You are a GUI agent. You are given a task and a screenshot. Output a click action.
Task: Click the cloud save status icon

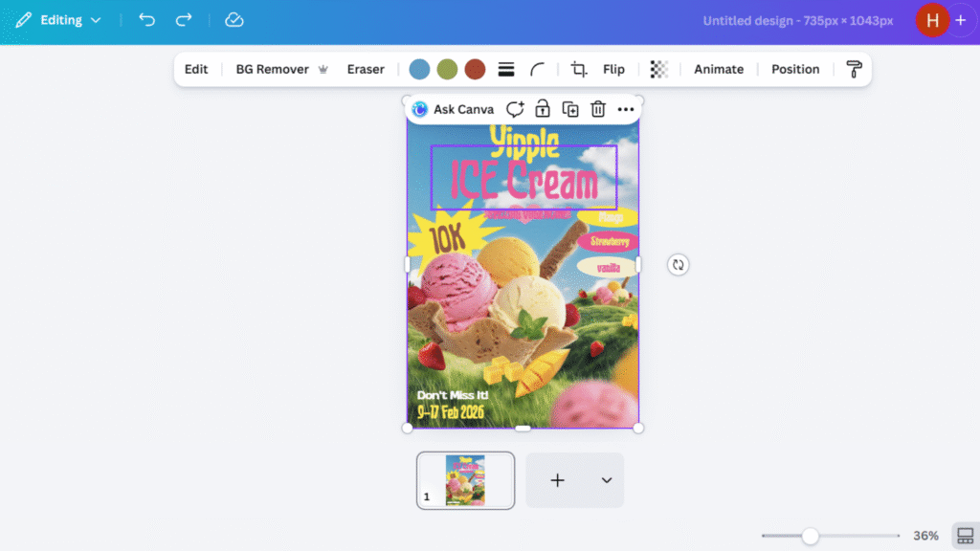click(x=234, y=20)
